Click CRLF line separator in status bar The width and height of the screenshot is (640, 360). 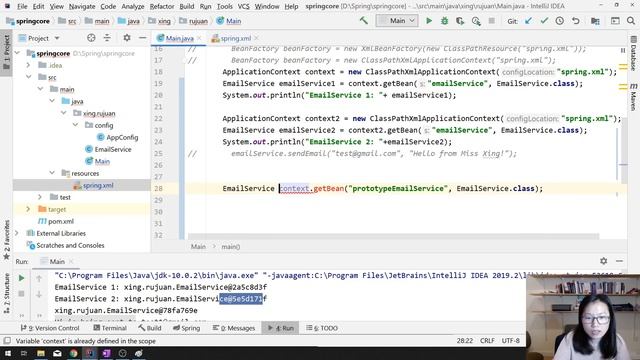tap(487, 340)
